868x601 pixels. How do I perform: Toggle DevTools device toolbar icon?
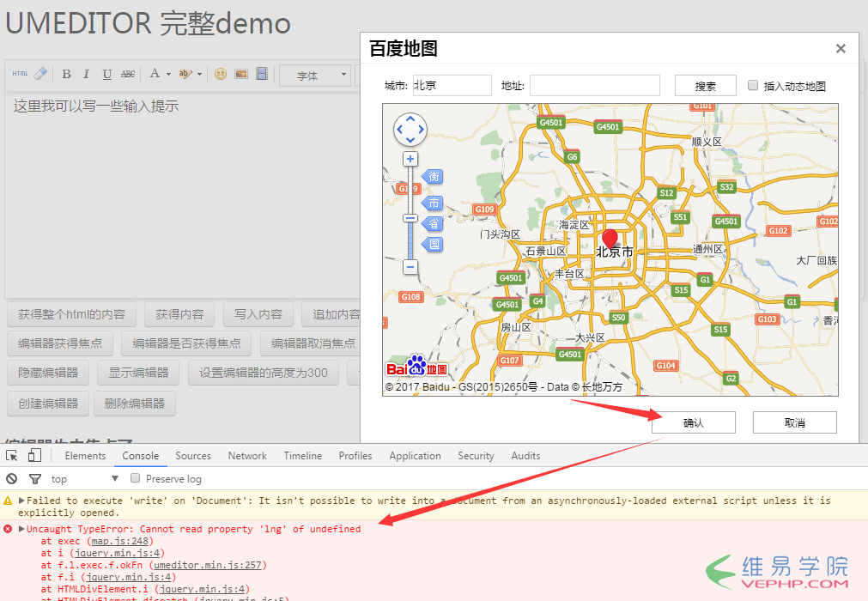[34, 455]
